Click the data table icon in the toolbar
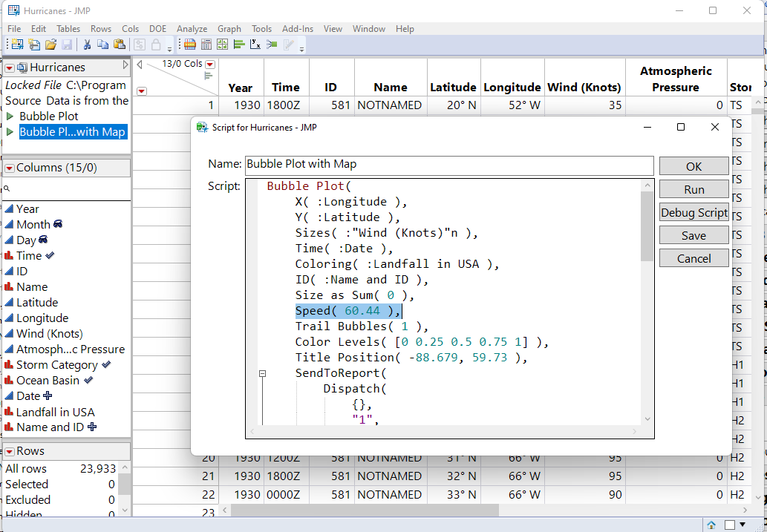Screen dimensions: 767x532 (189, 45)
